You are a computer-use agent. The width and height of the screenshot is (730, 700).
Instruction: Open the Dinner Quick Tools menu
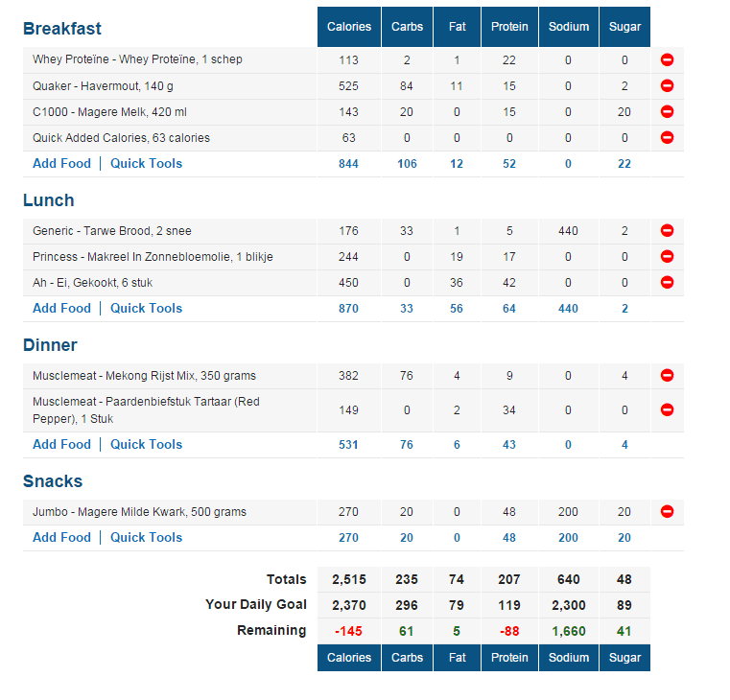coord(146,444)
